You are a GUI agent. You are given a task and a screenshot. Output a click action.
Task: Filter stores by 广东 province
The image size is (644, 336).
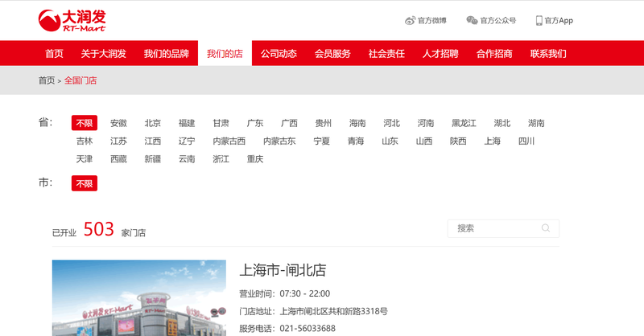click(255, 123)
